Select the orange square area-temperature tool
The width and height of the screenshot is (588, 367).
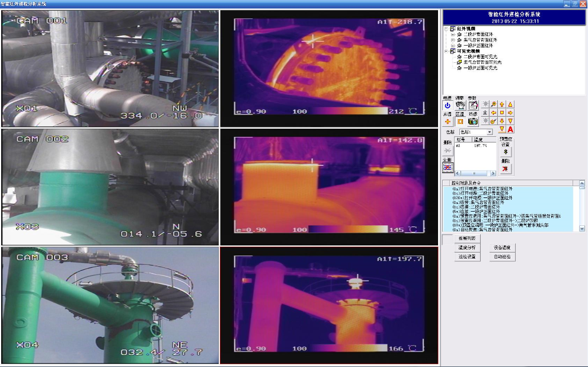coord(460,122)
